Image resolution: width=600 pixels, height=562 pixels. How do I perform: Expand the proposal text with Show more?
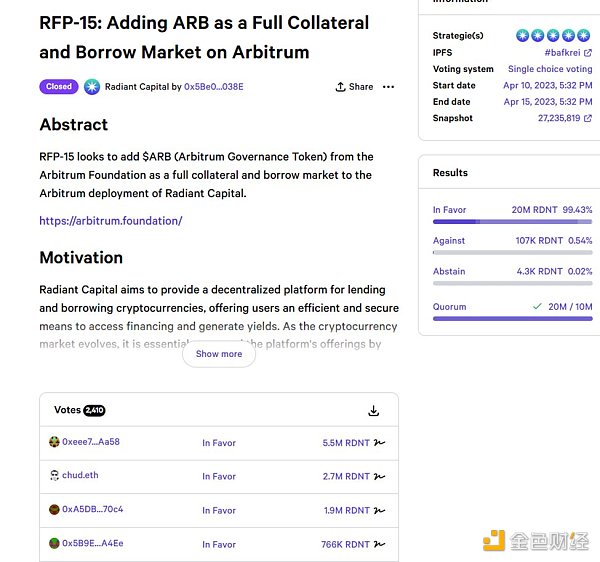point(218,354)
